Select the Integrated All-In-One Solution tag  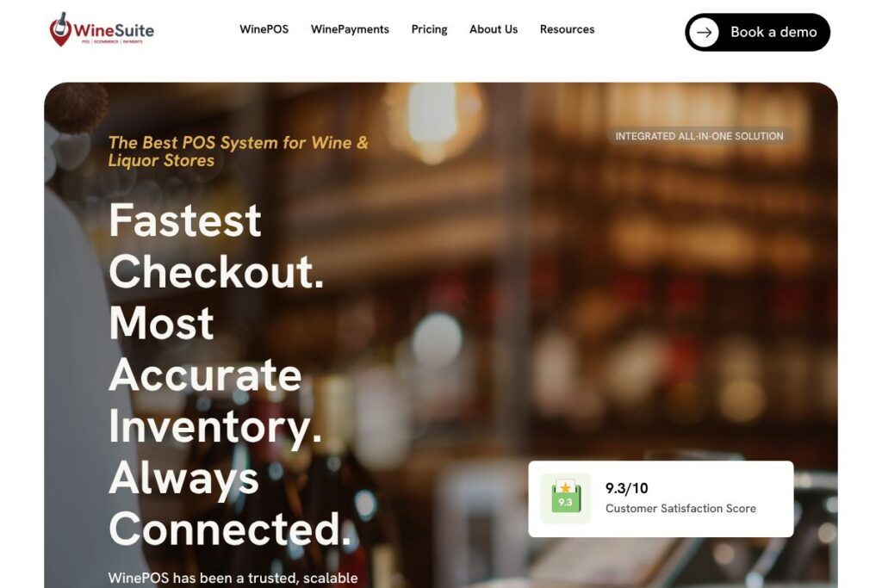click(699, 136)
